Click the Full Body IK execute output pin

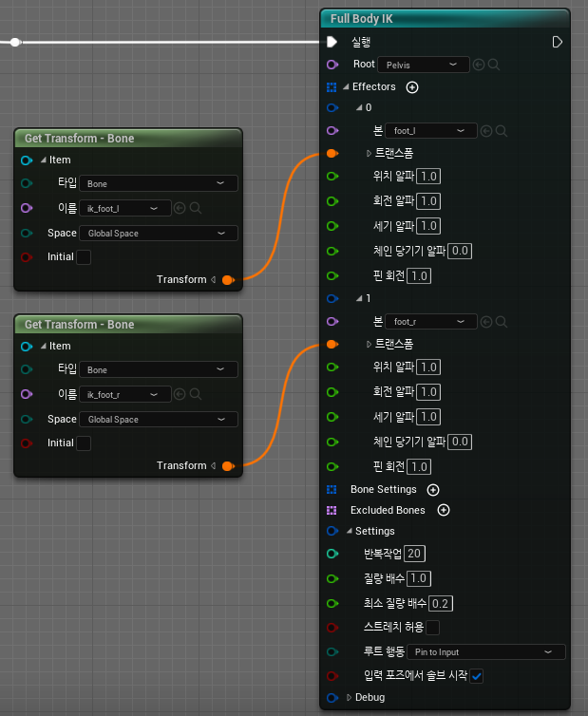coord(557,42)
